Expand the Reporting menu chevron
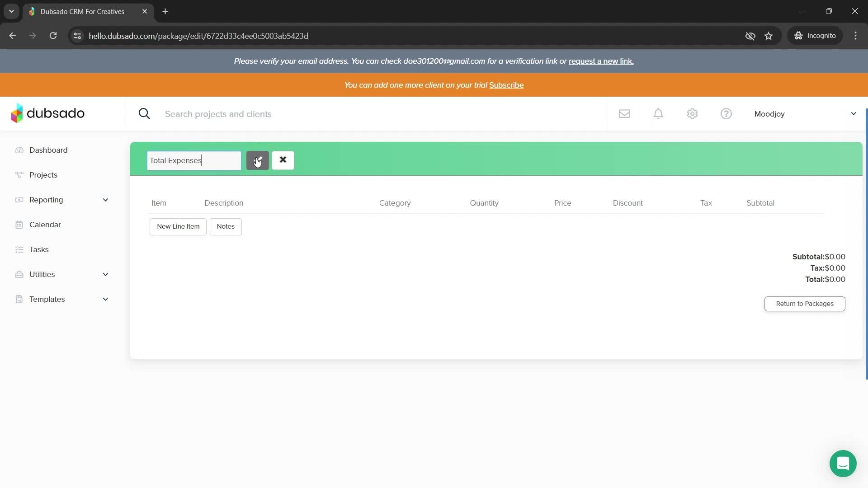The image size is (868, 488). 105,200
